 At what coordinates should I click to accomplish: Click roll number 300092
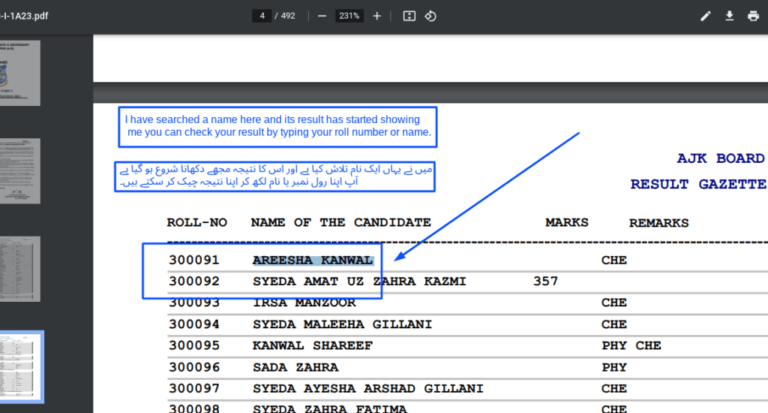(194, 282)
